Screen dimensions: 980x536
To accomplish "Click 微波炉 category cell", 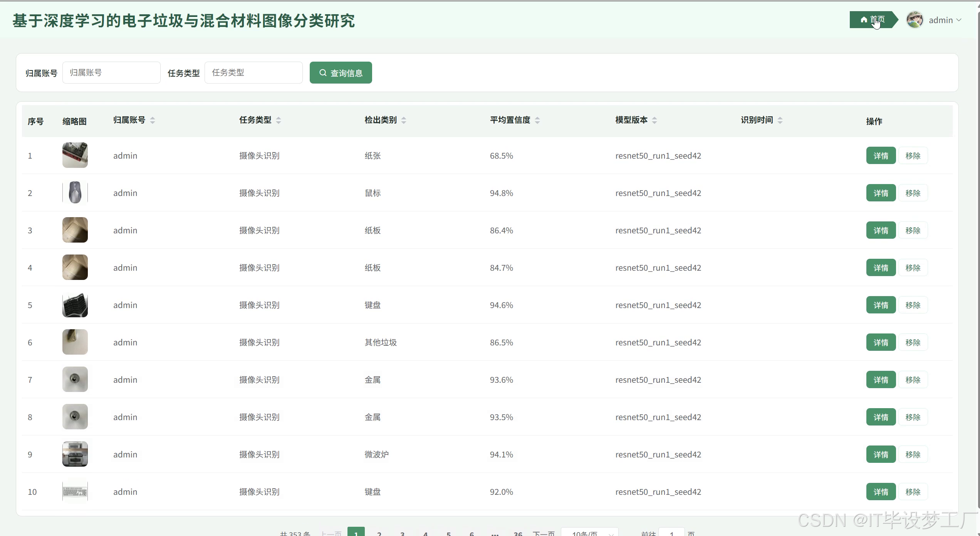I will tap(376, 454).
